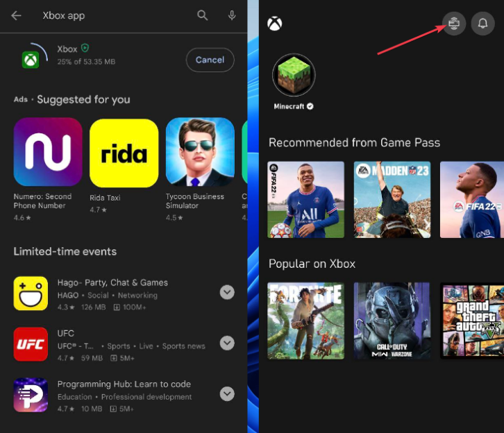Click the Rida Taxi app name label
Image resolution: width=504 pixels, height=433 pixels.
pos(105,198)
